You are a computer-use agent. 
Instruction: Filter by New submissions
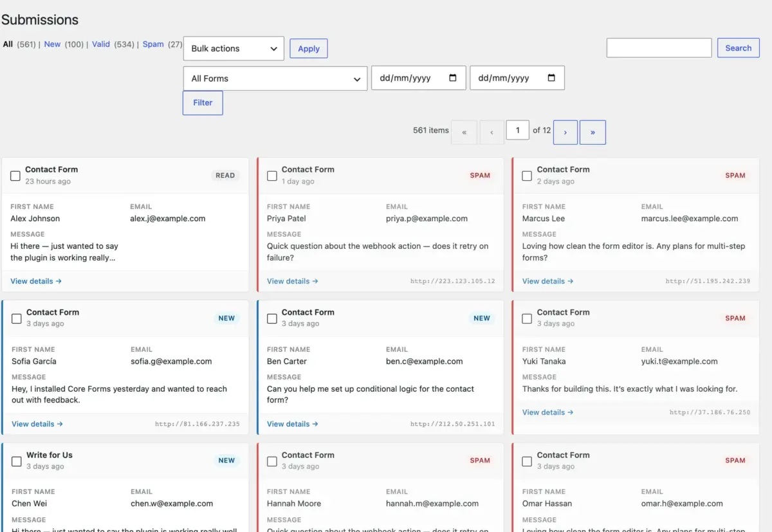pyautogui.click(x=52, y=44)
